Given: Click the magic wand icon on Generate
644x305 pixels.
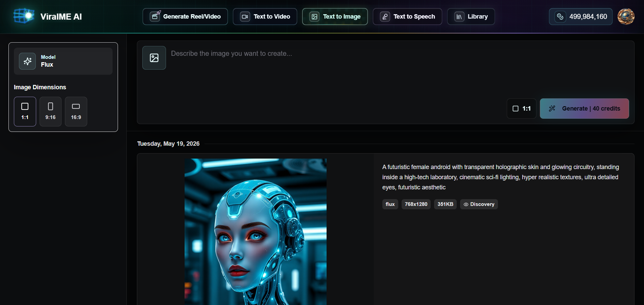Looking at the screenshot, I should pos(552,109).
